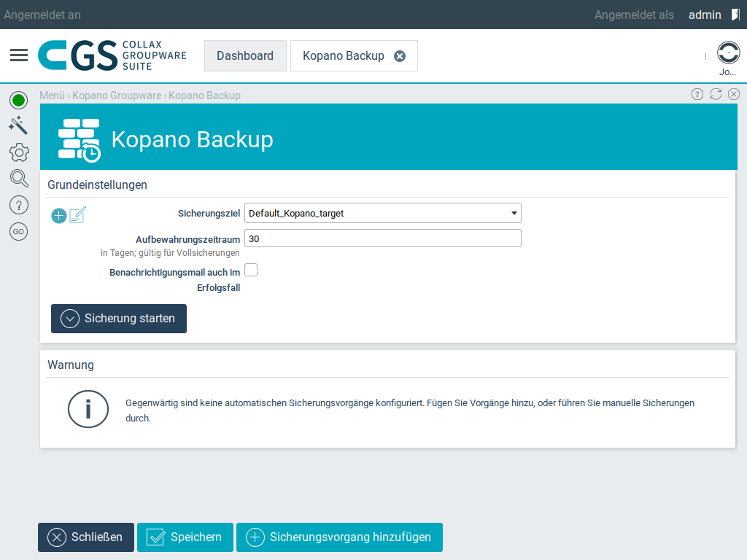Enable Benachrichtigungsmail auch im Erfolgsfall checkbox

tap(251, 270)
